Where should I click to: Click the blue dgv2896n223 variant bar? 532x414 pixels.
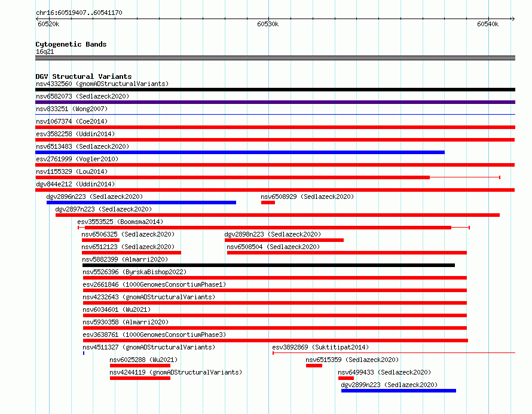coord(142,203)
